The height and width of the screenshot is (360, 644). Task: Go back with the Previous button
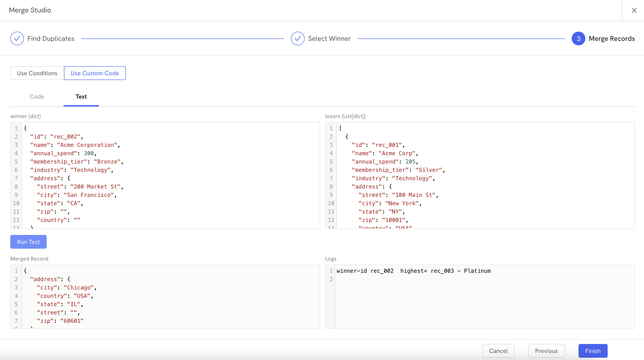546,351
